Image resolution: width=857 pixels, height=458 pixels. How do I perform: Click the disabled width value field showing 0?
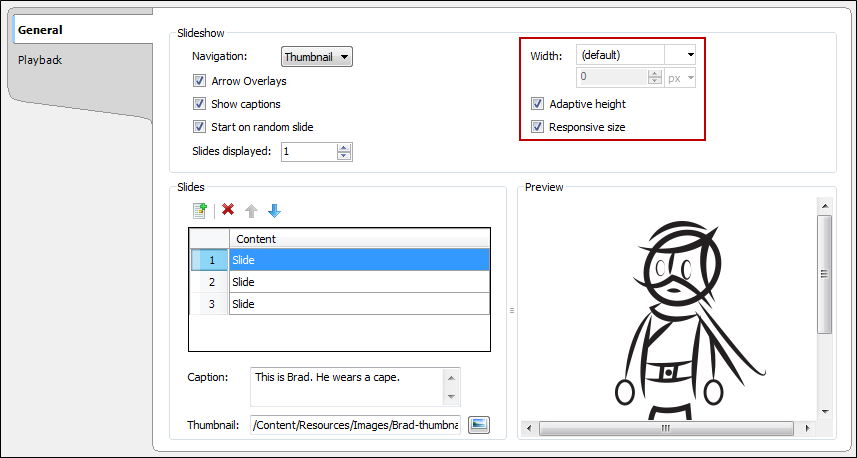click(612, 78)
